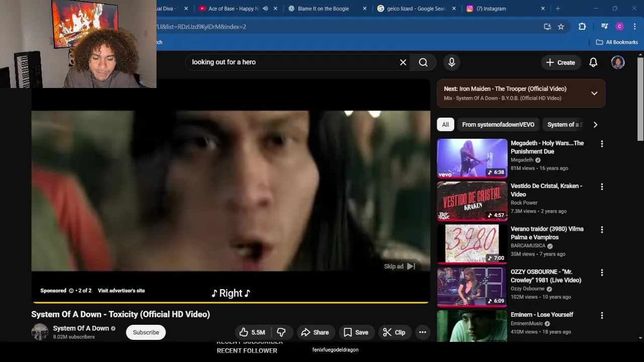
Task: Subscribe to System Of A Down
Action: click(146, 332)
